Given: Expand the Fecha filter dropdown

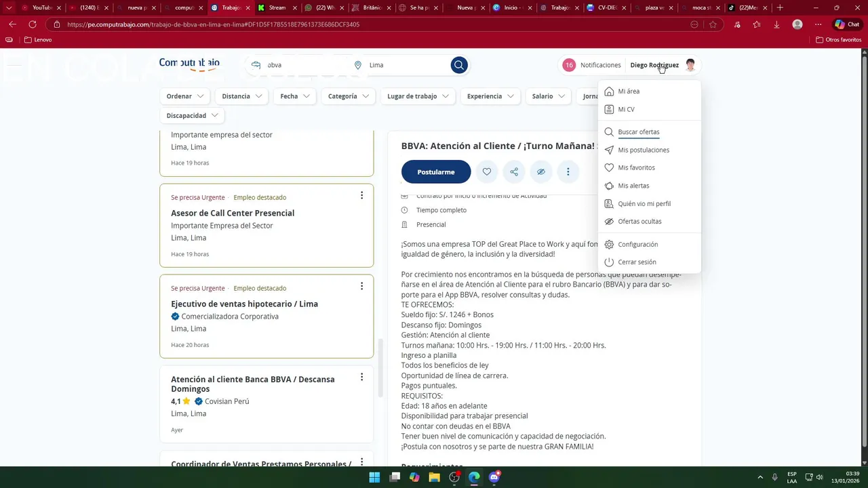Looking at the screenshot, I should click(x=295, y=96).
